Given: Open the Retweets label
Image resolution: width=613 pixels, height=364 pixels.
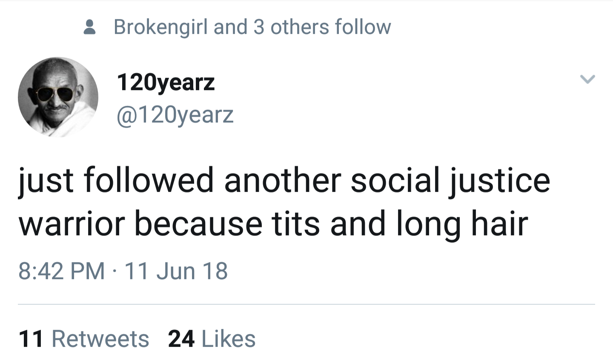Looking at the screenshot, I should (x=100, y=339).
